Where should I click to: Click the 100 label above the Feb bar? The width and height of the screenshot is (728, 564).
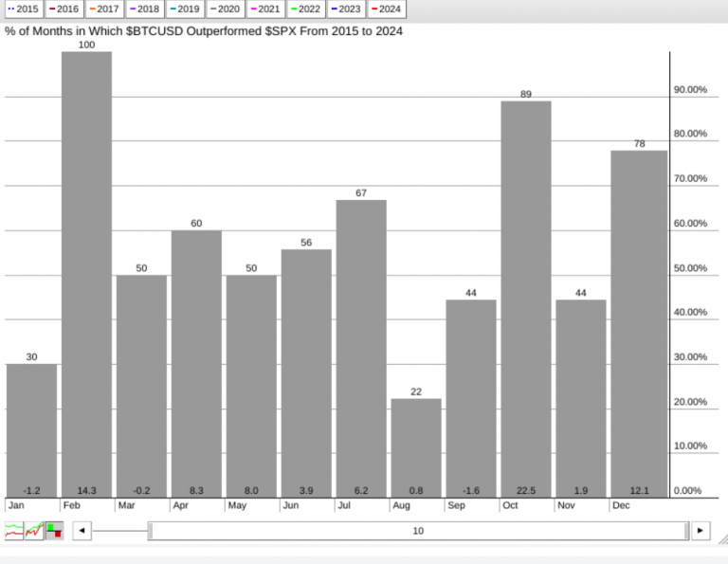[x=86, y=45]
